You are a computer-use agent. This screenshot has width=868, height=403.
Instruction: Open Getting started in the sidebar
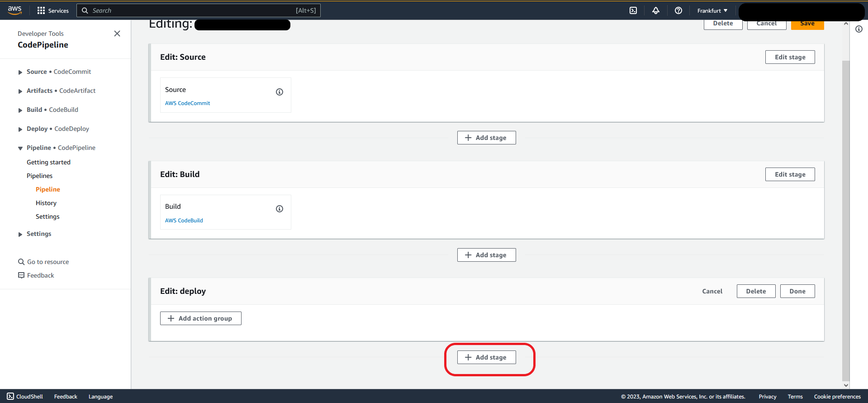pyautogui.click(x=48, y=162)
